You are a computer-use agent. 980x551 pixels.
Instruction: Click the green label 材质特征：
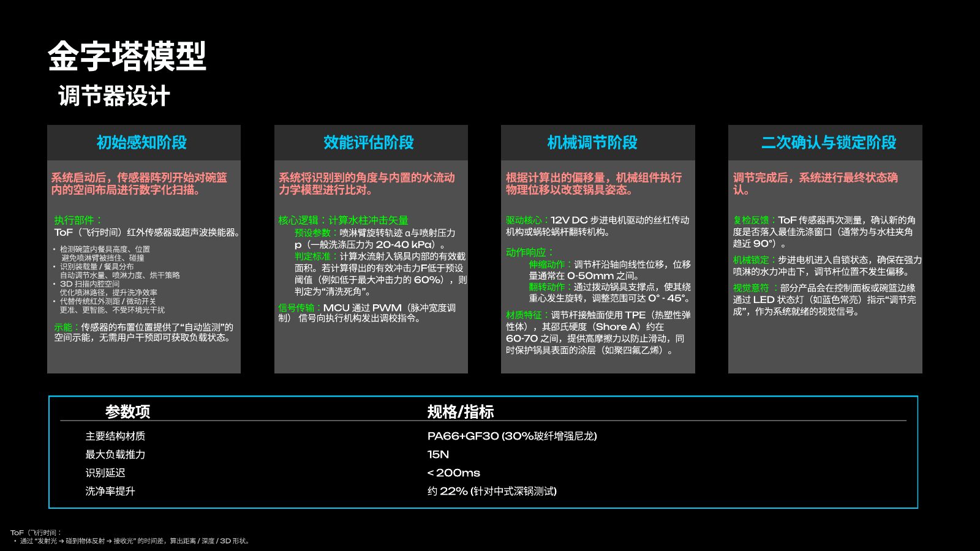coord(528,315)
